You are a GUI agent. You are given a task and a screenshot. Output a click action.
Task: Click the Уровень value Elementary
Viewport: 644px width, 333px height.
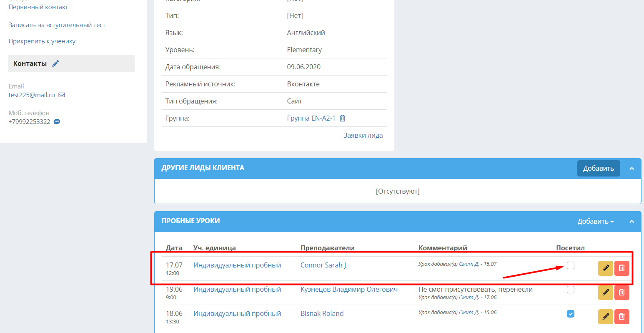click(x=304, y=50)
